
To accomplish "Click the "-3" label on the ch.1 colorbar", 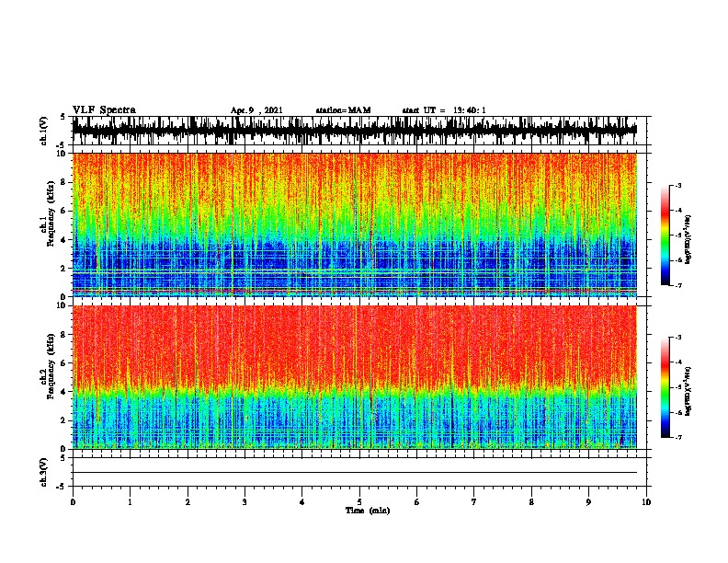I will 677,186.
